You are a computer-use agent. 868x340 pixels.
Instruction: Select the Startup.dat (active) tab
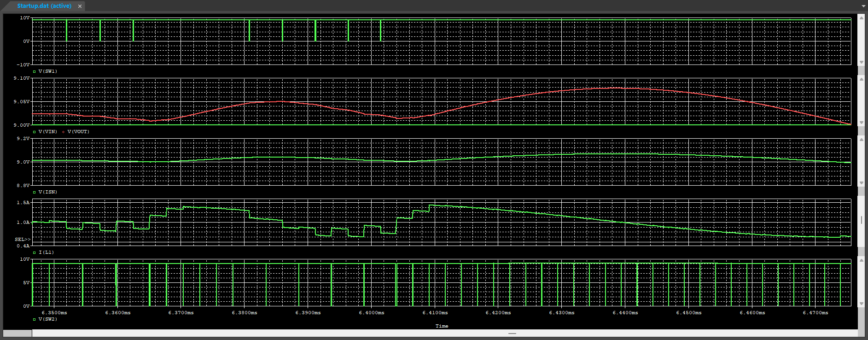(44, 6)
